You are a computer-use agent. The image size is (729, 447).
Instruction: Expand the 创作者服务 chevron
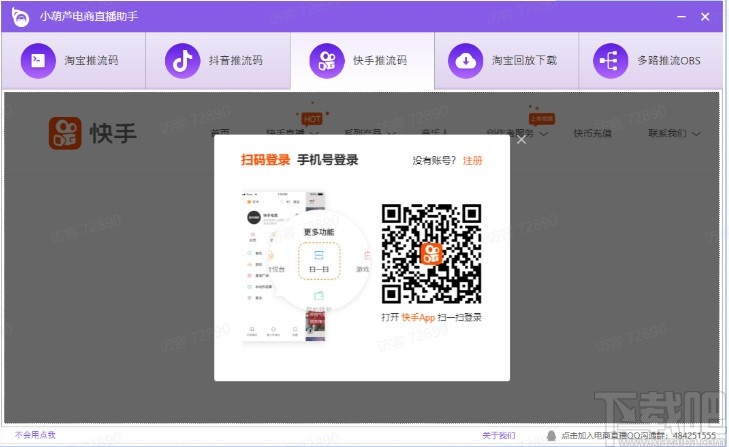(544, 134)
